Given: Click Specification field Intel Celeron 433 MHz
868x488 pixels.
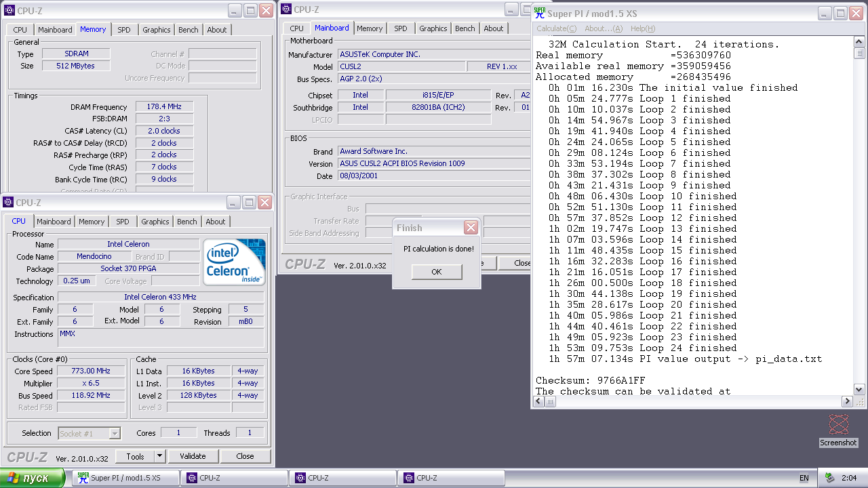Looking at the screenshot, I should pyautogui.click(x=161, y=298).
